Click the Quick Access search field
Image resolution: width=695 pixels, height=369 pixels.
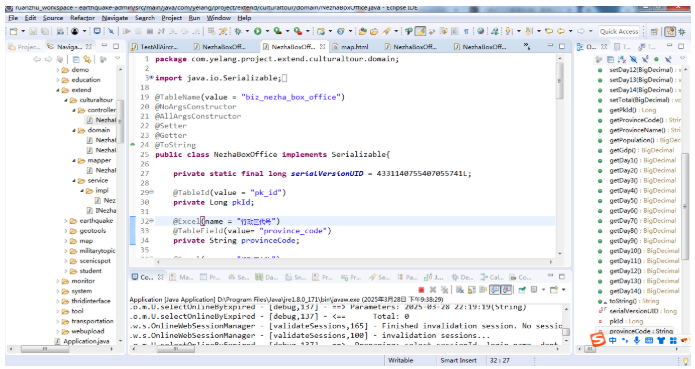619,31
